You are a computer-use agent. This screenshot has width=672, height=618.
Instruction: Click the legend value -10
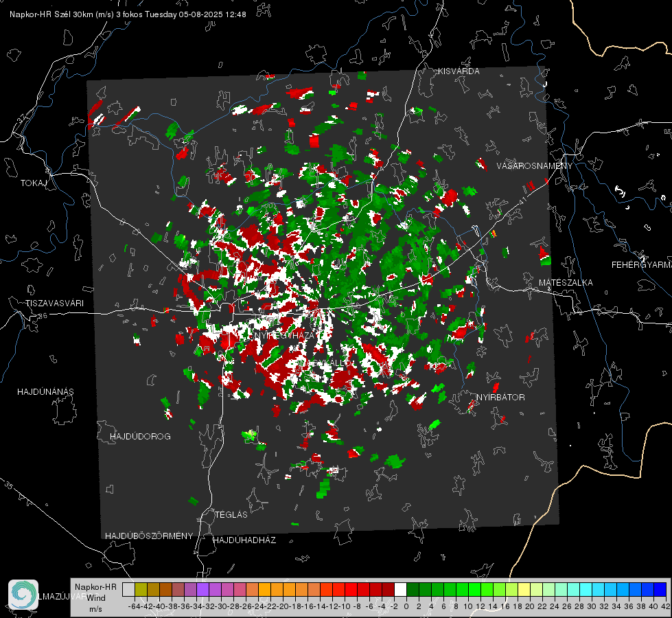pyautogui.click(x=345, y=606)
